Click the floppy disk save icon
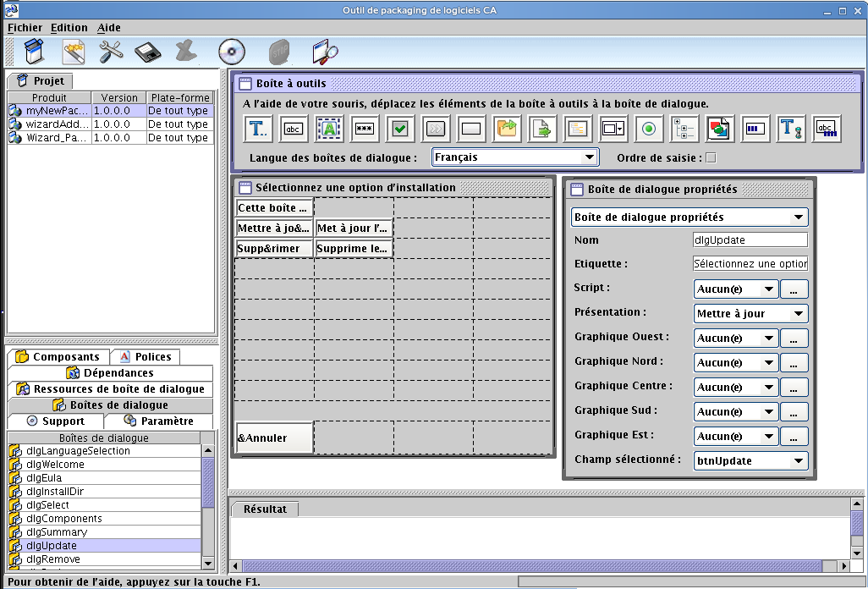Viewport: 868px width, 589px height. point(148,52)
